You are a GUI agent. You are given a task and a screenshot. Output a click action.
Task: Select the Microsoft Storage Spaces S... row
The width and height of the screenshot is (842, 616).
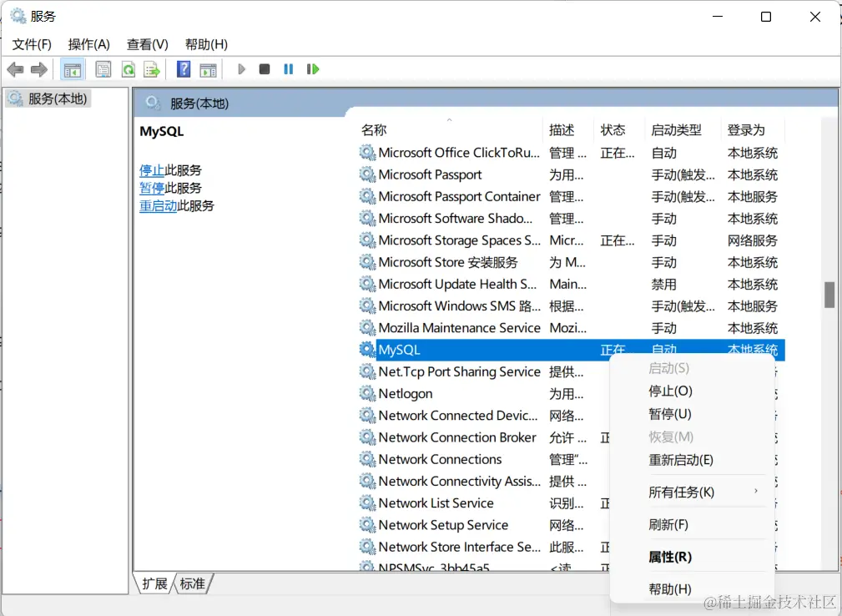pos(572,240)
